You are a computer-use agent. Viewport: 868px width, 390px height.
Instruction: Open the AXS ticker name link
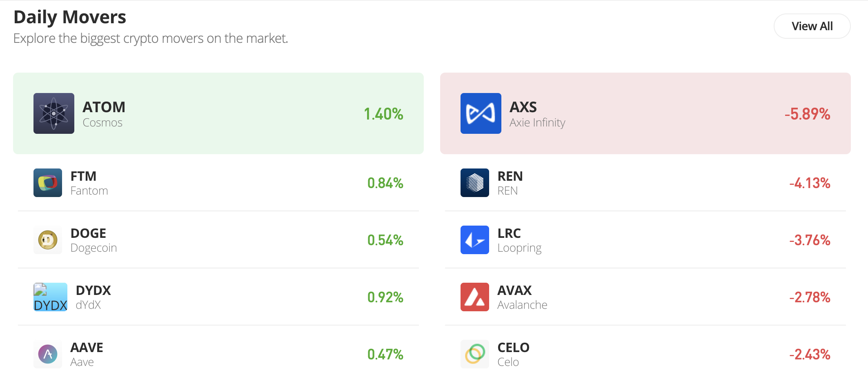[523, 107]
